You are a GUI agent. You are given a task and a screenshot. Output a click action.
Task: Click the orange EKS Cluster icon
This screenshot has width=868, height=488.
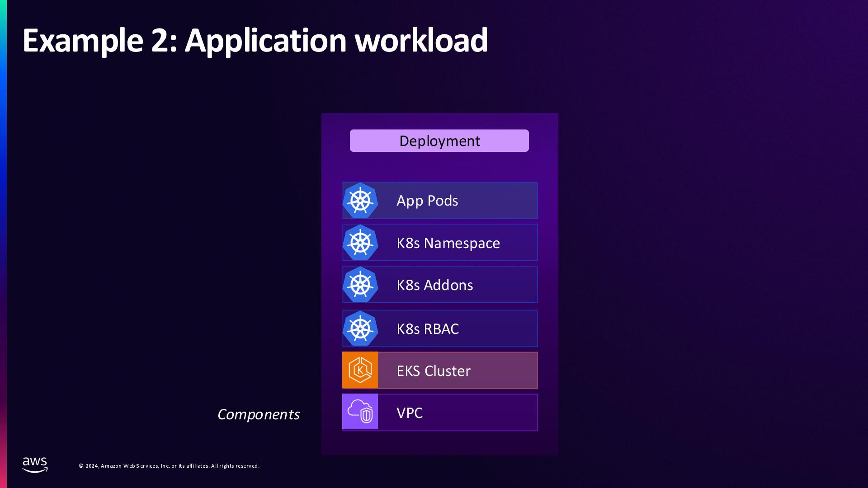tap(360, 370)
